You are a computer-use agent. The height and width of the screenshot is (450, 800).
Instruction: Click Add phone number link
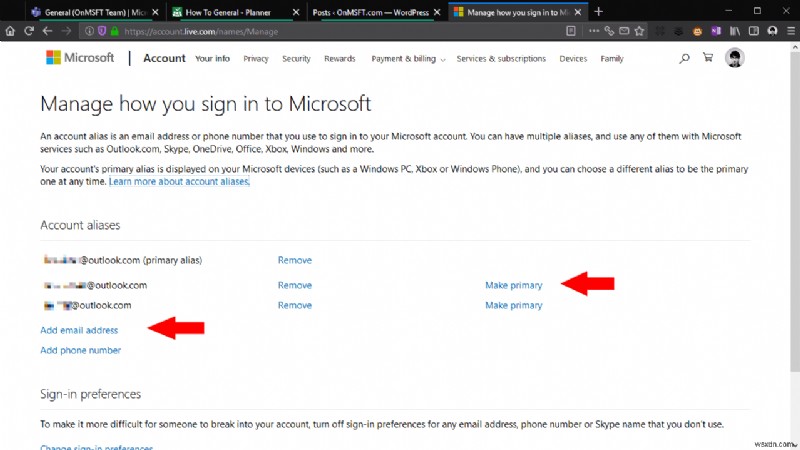click(x=81, y=350)
